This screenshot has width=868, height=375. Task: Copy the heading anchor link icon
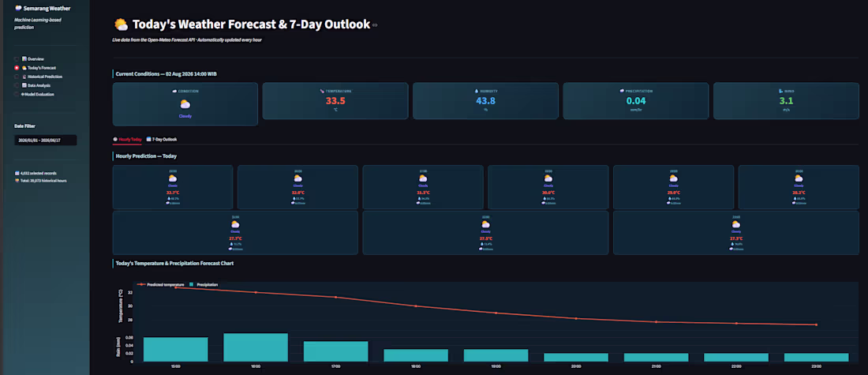(x=376, y=25)
